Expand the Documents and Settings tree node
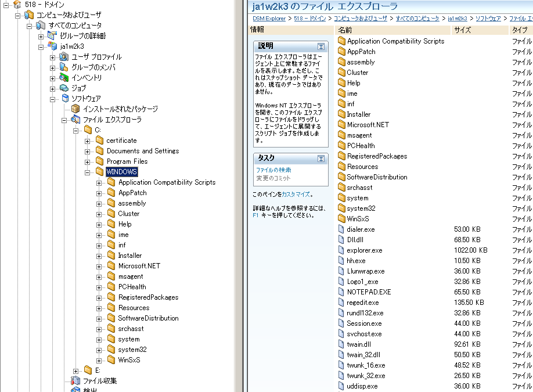Viewport: 533px width, 392px height. click(x=87, y=152)
